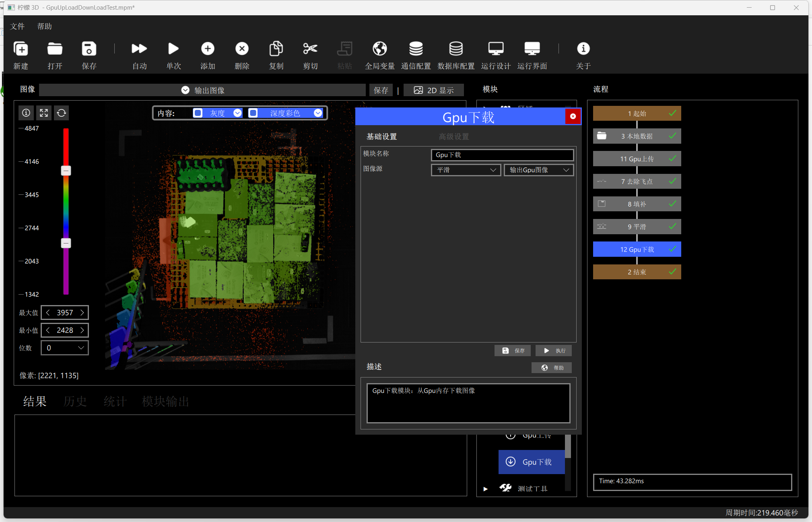Click the refresh icon above color scale

(x=62, y=113)
